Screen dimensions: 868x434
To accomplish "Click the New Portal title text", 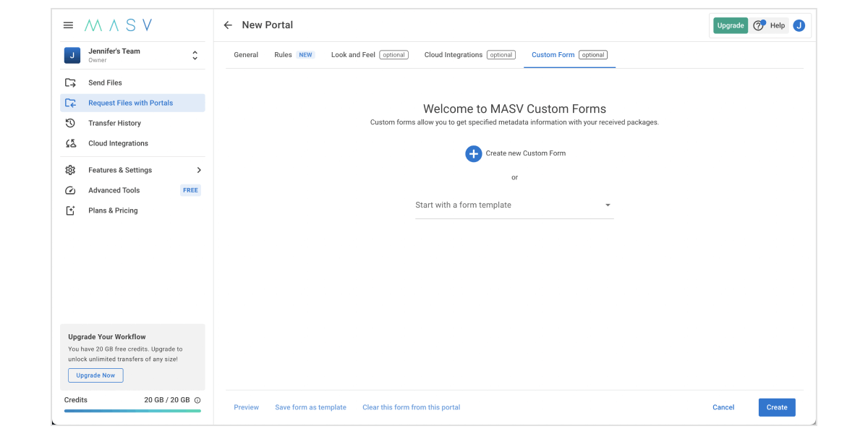I will pyautogui.click(x=268, y=25).
